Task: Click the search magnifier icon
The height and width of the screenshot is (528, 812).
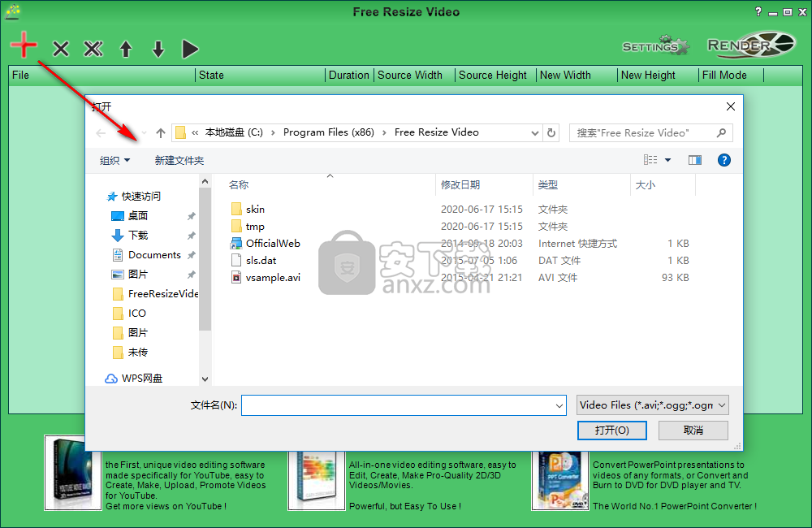Action: tap(721, 132)
